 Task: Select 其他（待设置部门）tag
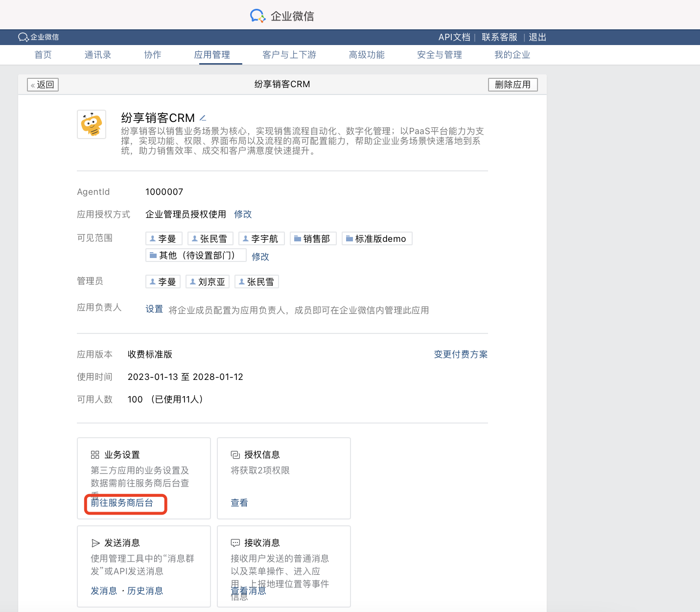pyautogui.click(x=196, y=255)
